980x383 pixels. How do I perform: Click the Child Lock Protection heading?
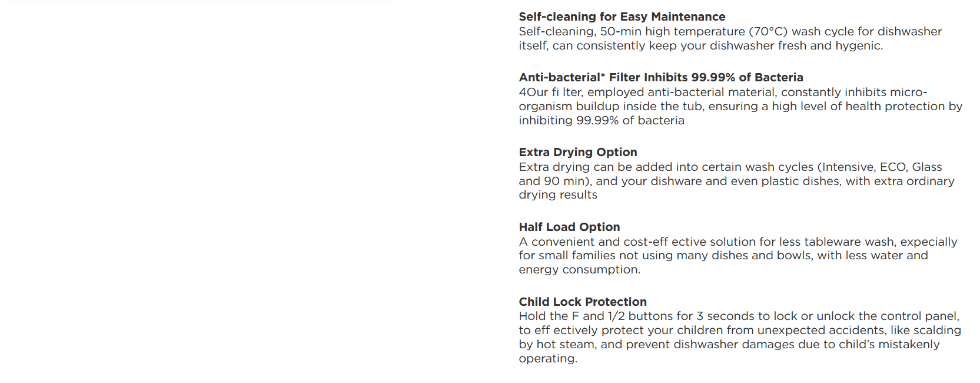pos(582,302)
